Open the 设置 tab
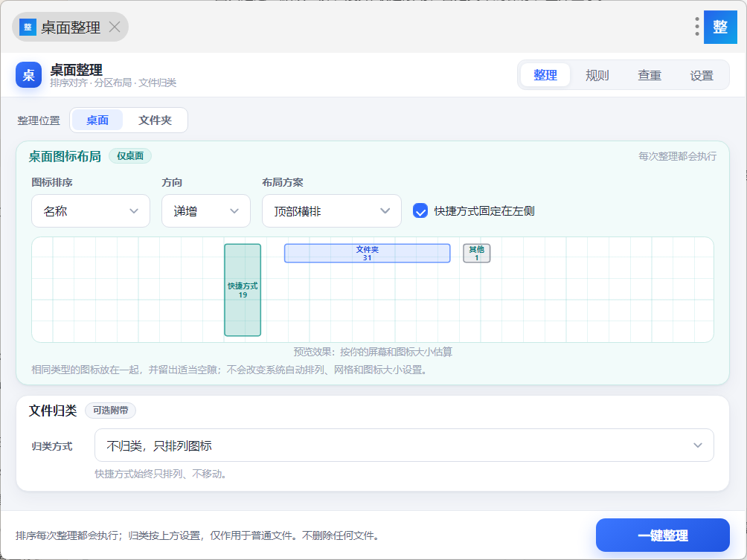The width and height of the screenshot is (747, 560). pyautogui.click(x=702, y=75)
